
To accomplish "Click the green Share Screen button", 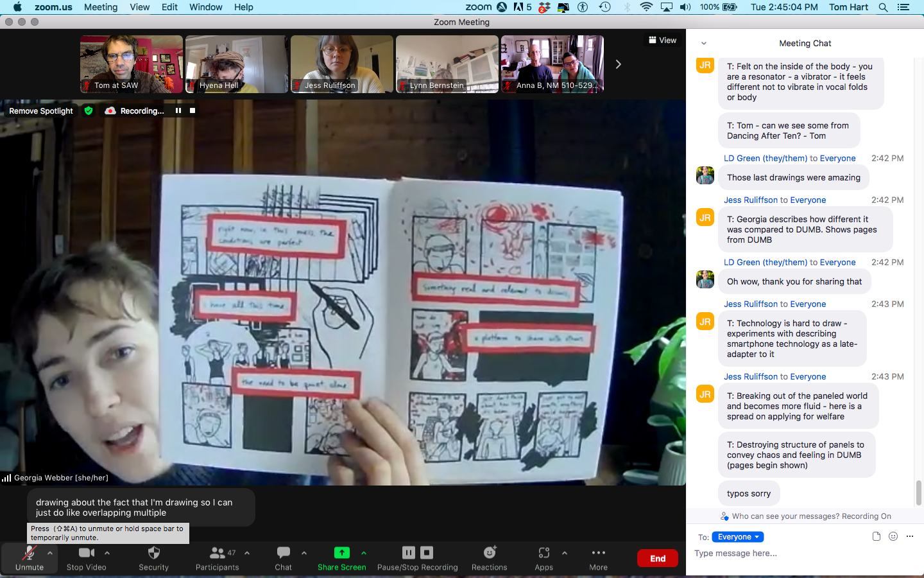I will click(342, 557).
